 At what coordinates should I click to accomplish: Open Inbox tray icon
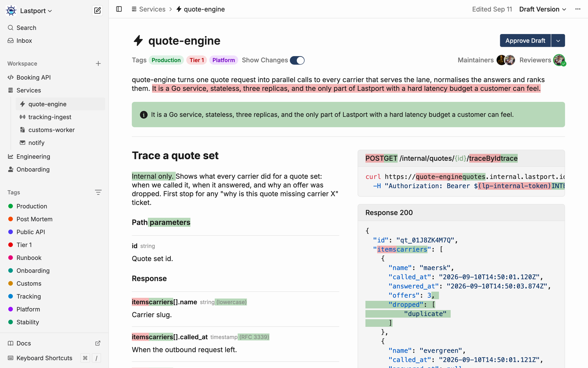pyautogui.click(x=11, y=40)
